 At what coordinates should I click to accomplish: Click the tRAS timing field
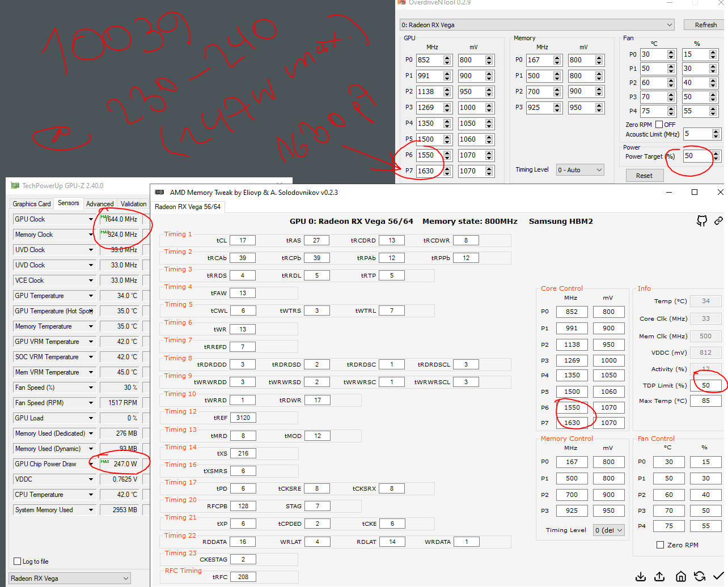tap(316, 240)
